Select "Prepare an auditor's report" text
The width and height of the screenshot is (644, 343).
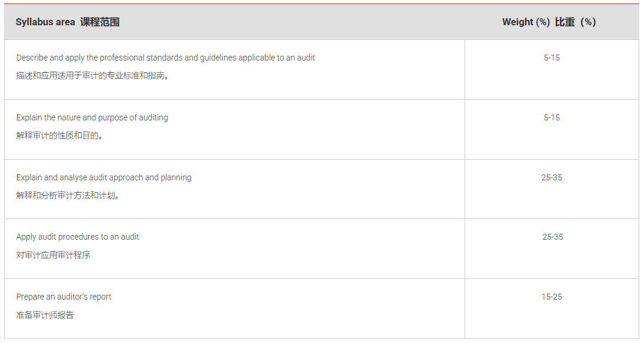(x=64, y=297)
